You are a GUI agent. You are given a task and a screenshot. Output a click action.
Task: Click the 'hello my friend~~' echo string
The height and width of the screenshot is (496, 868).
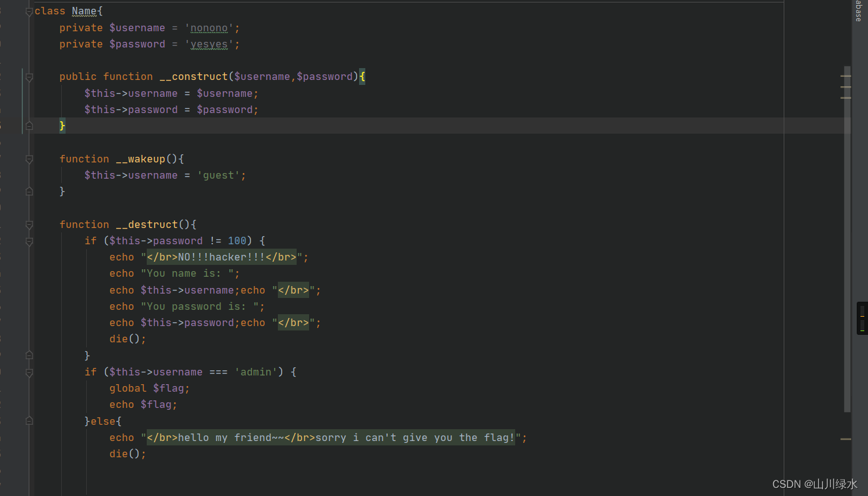331,438
